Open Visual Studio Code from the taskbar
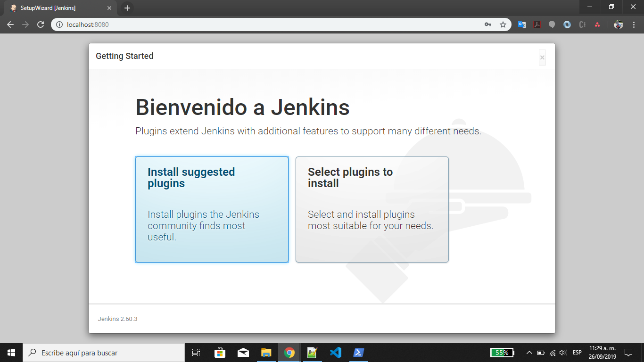The height and width of the screenshot is (362, 644). point(335,352)
